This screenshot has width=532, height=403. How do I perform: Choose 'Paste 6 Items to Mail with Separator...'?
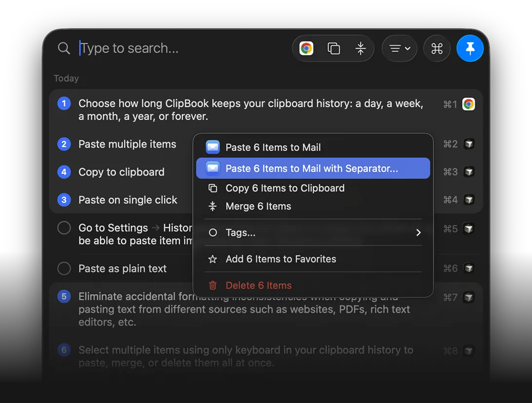[313, 168]
